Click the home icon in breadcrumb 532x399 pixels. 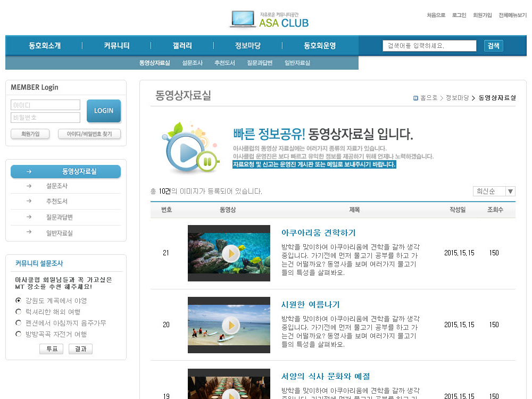coord(415,98)
